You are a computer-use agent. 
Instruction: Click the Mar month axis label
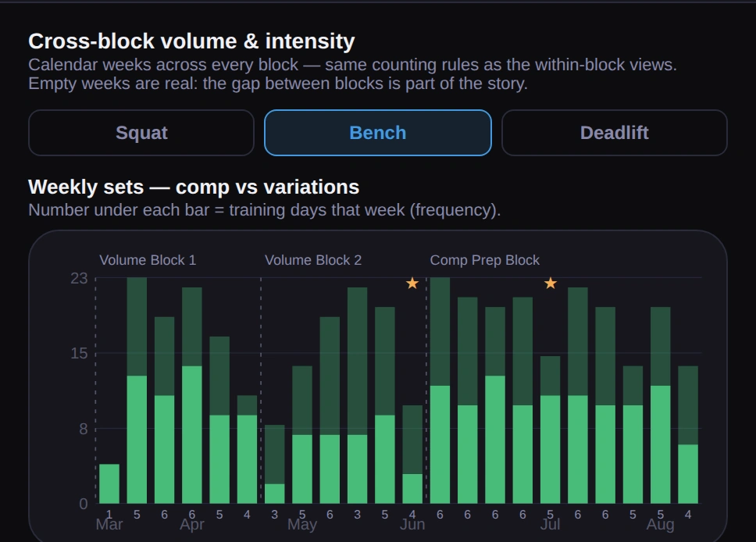click(x=109, y=525)
